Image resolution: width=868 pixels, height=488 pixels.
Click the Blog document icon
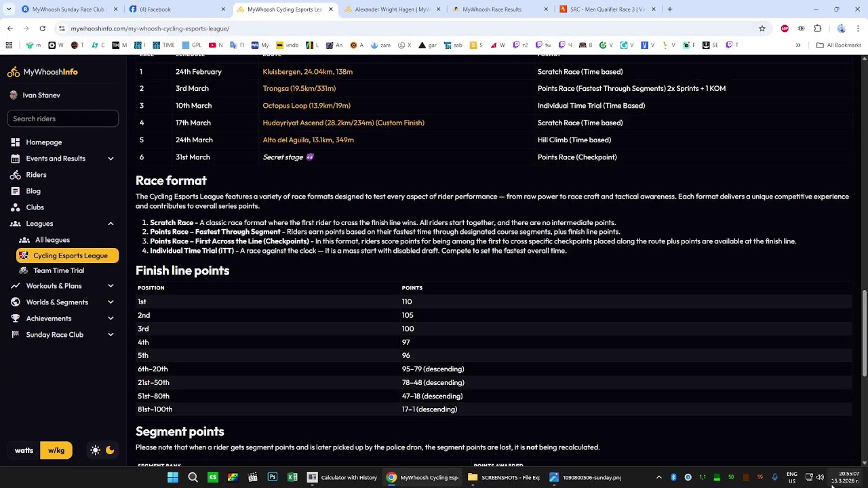15,191
